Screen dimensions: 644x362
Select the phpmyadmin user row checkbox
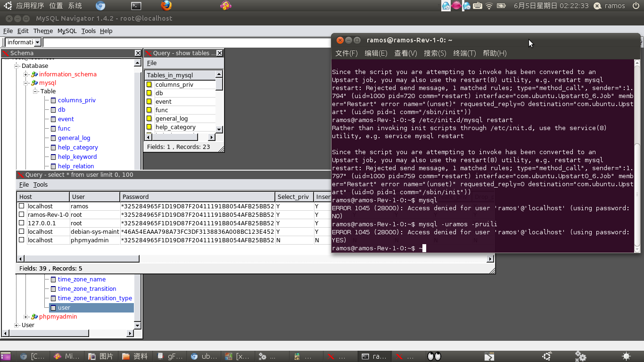point(22,240)
